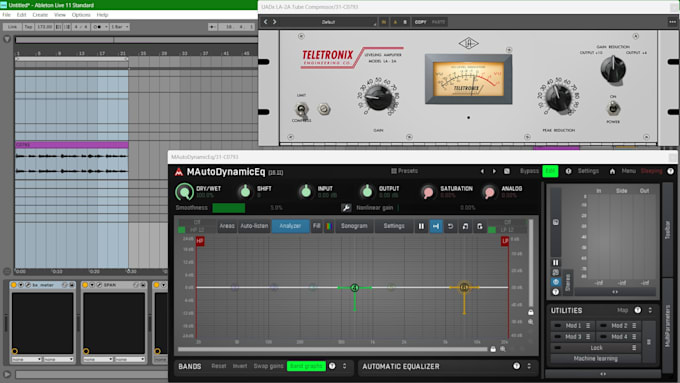680x383 pixels.
Task: Toggle the Areas button
Action: coord(227,226)
